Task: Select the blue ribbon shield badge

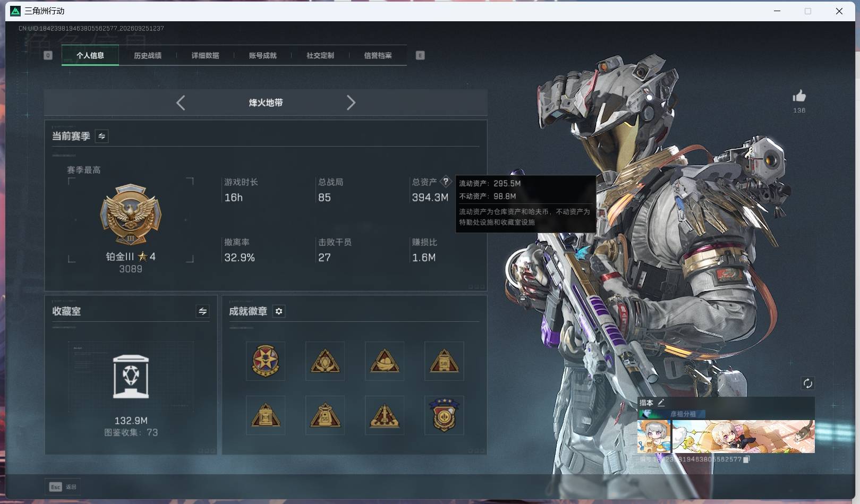Action: point(444,415)
